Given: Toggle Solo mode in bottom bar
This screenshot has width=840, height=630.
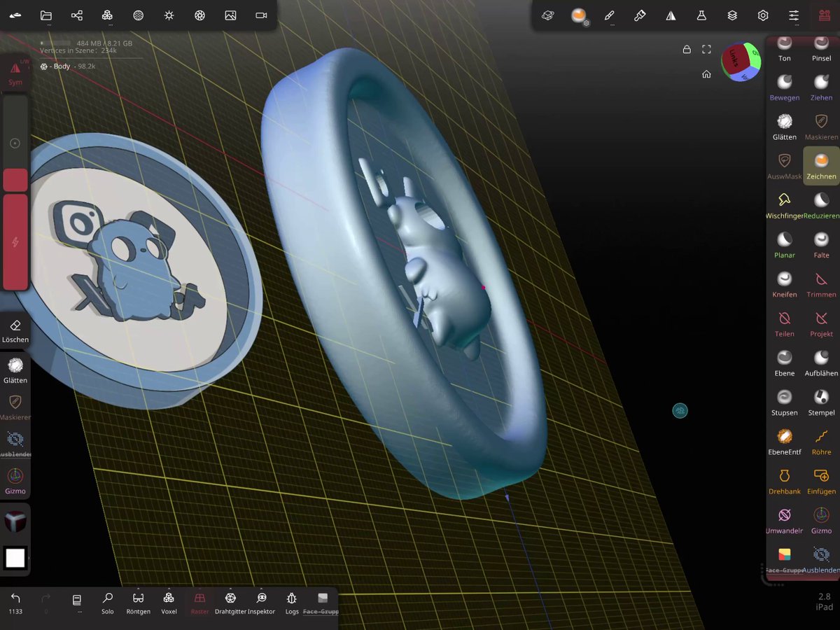Looking at the screenshot, I should click(107, 603).
